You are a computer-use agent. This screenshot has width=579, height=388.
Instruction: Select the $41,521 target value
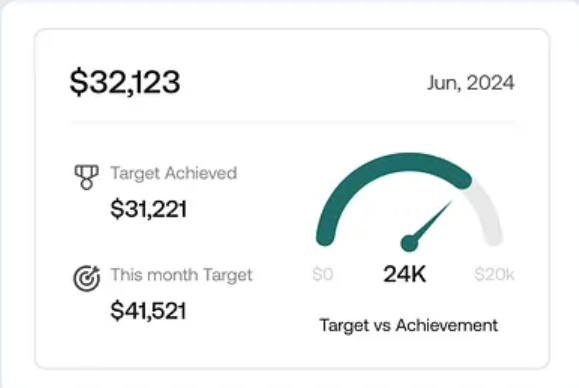(x=148, y=310)
